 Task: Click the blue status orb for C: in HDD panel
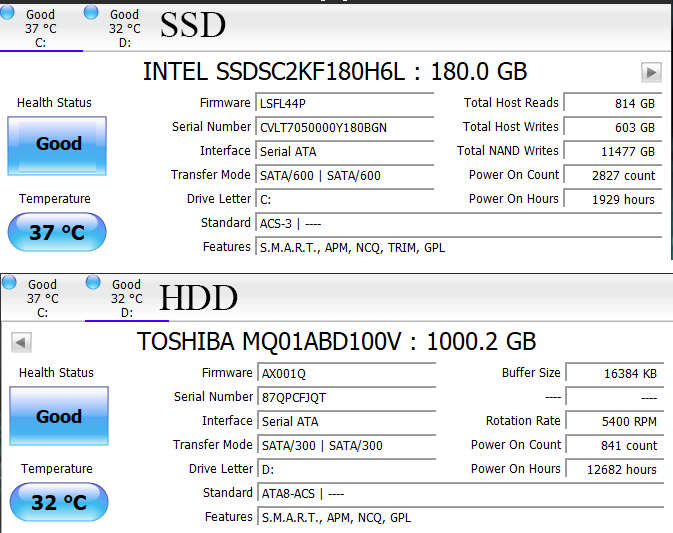click(9, 282)
